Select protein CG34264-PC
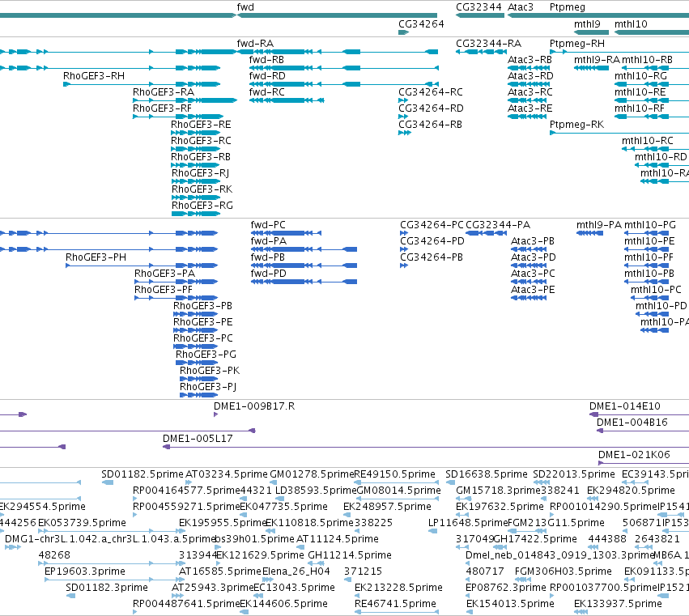Screen dimensions: 689x616 point(404,233)
